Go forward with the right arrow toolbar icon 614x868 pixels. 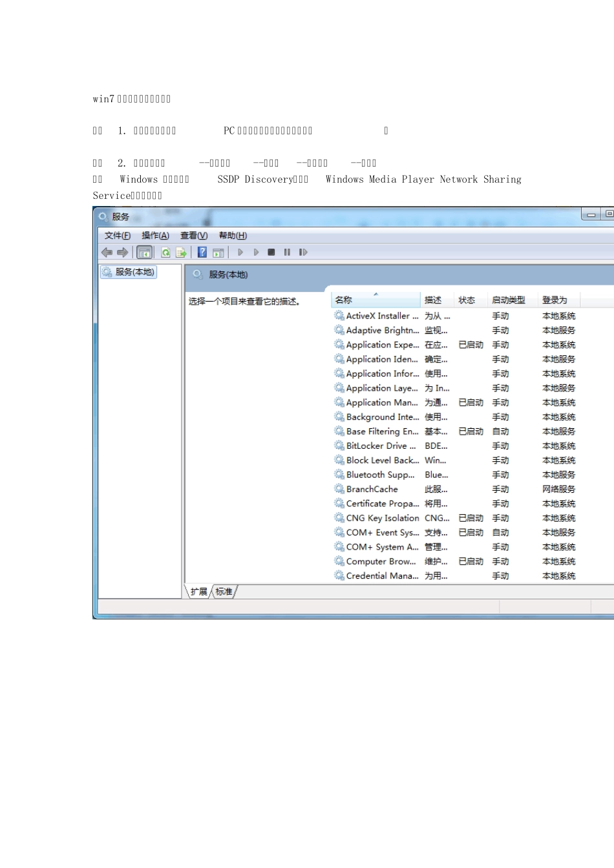[122, 253]
